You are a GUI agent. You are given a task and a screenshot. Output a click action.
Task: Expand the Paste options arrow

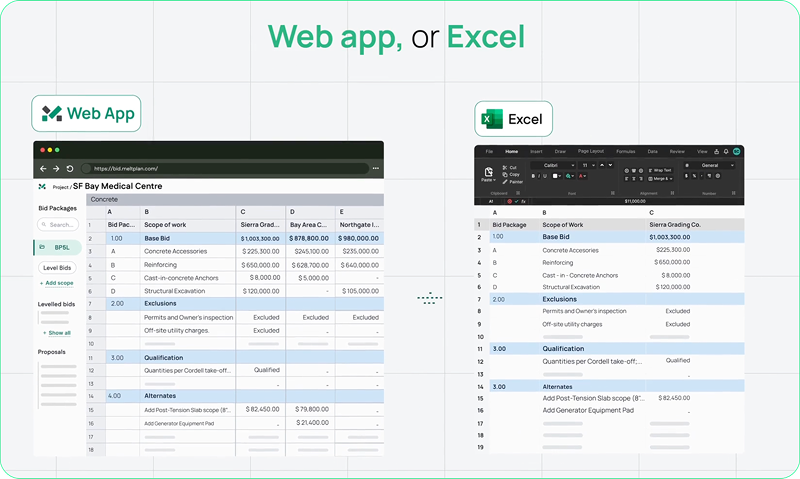click(x=494, y=180)
